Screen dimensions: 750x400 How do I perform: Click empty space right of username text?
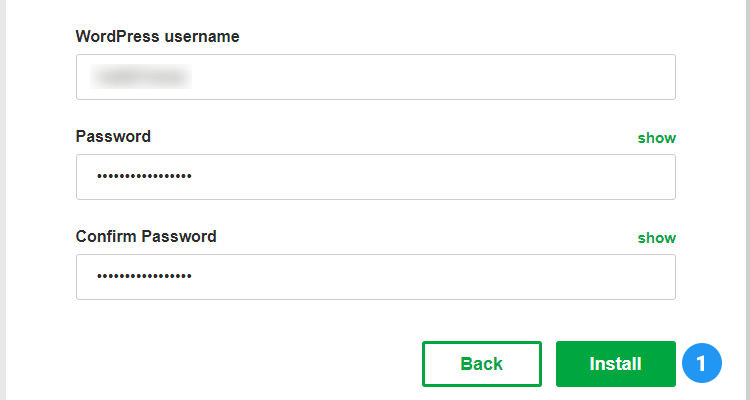[450, 77]
